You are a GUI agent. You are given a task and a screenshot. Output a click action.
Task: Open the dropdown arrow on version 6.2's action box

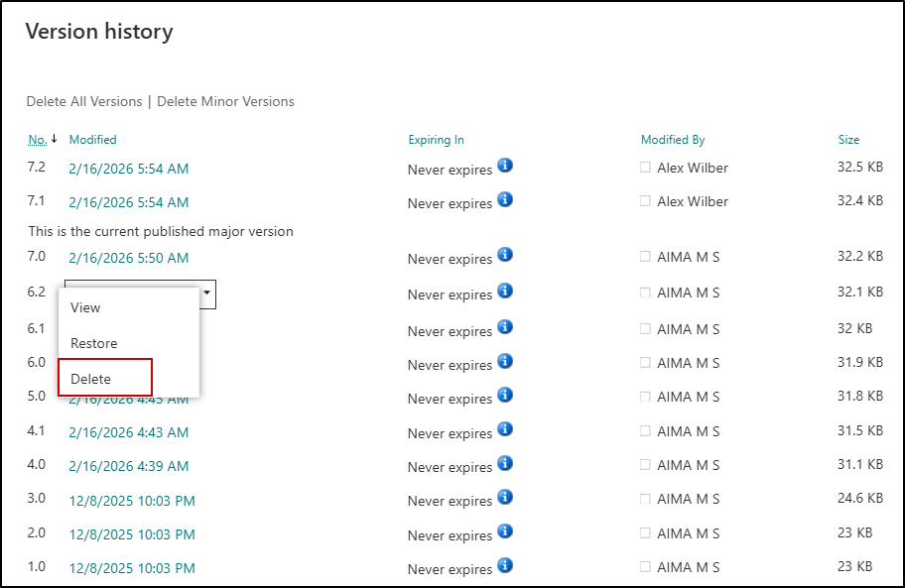(206, 294)
